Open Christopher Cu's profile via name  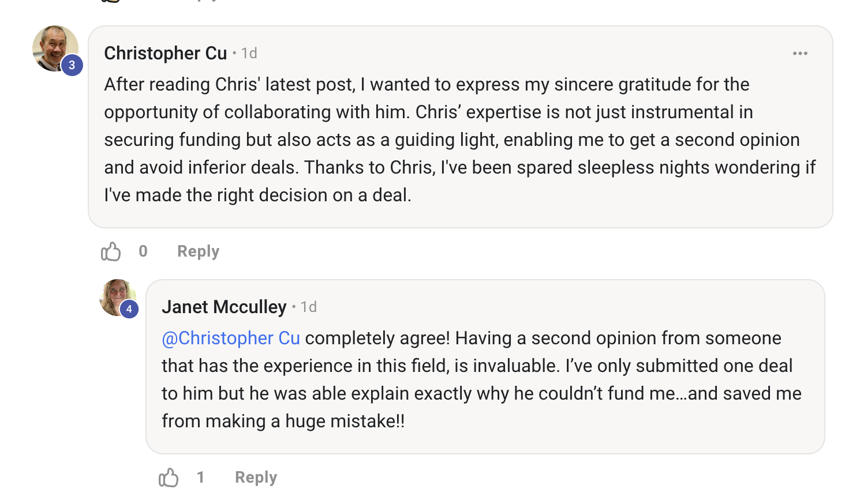tap(166, 53)
